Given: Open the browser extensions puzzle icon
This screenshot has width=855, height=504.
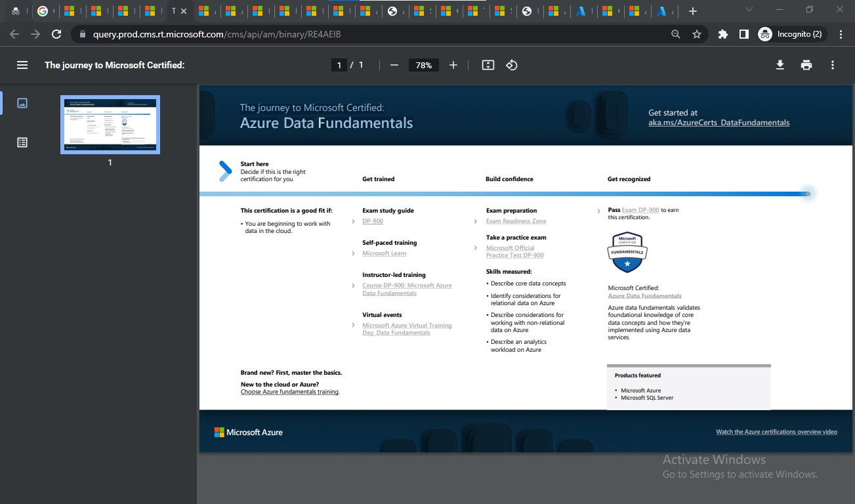Looking at the screenshot, I should pos(722,34).
